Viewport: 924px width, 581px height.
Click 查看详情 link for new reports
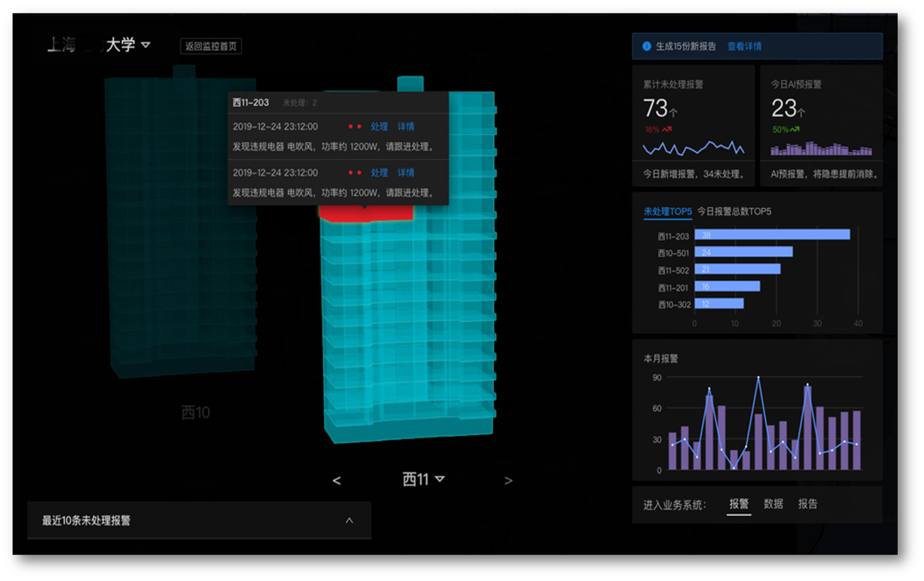[x=744, y=46]
